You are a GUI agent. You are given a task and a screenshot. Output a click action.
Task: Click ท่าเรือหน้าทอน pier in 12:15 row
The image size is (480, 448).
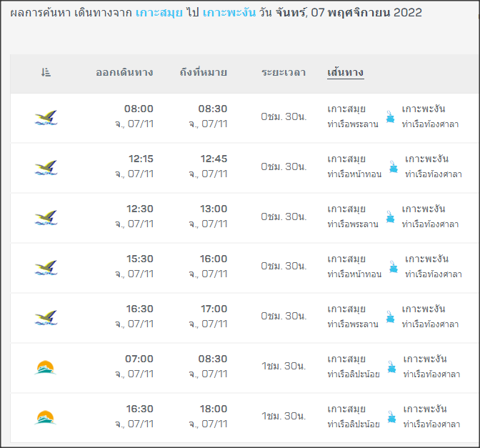[354, 174]
